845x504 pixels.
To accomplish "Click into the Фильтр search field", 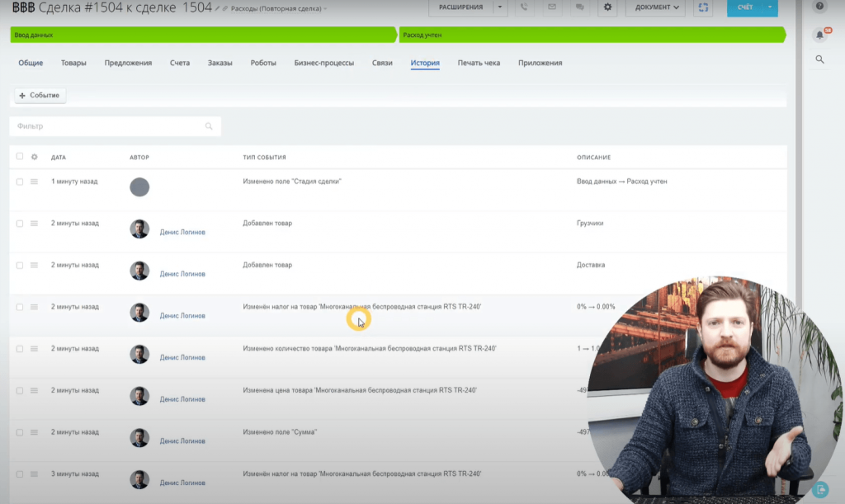I will 115,126.
